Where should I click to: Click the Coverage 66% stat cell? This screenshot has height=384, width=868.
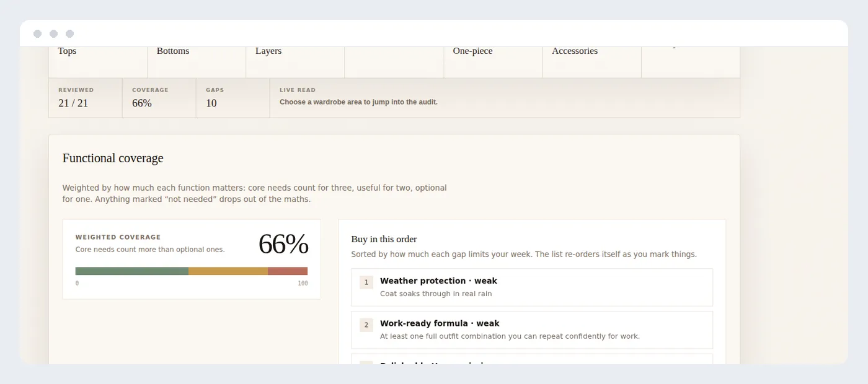coord(159,98)
